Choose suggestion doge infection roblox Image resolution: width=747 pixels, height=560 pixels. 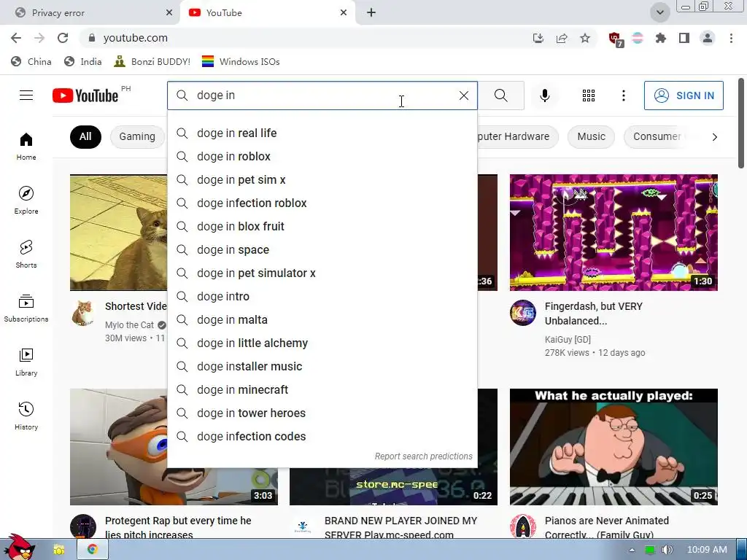[322, 203]
